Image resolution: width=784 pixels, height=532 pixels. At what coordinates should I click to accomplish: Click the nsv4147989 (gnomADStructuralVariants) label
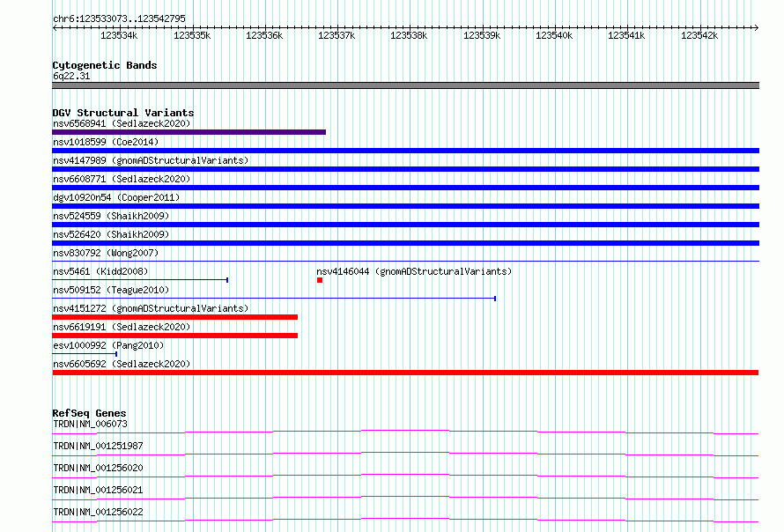151,160
